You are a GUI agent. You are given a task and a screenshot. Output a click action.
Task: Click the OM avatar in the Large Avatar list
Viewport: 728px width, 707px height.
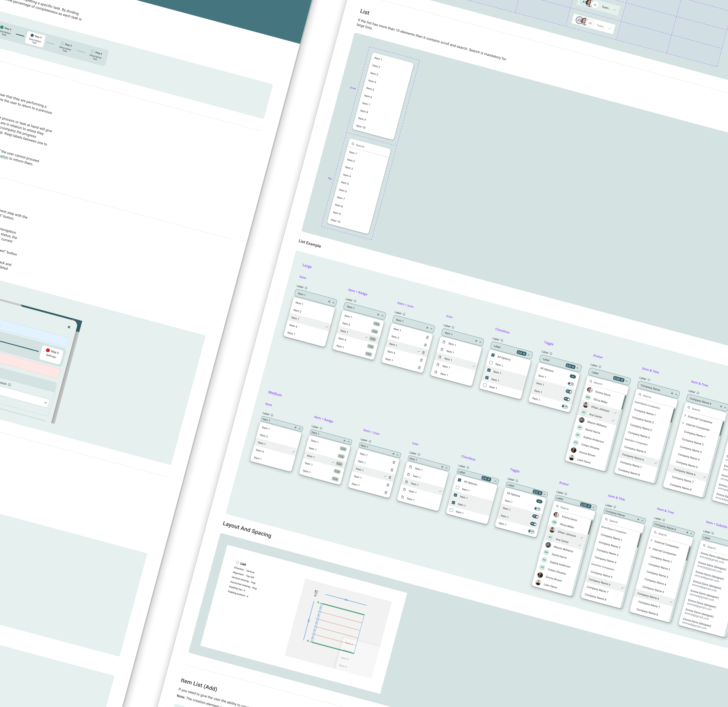(588, 397)
